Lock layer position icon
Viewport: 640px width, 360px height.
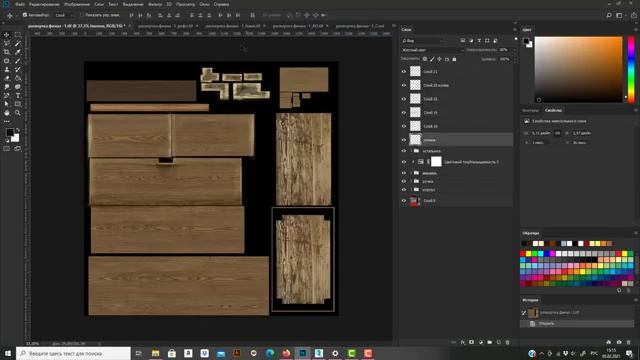(440, 59)
